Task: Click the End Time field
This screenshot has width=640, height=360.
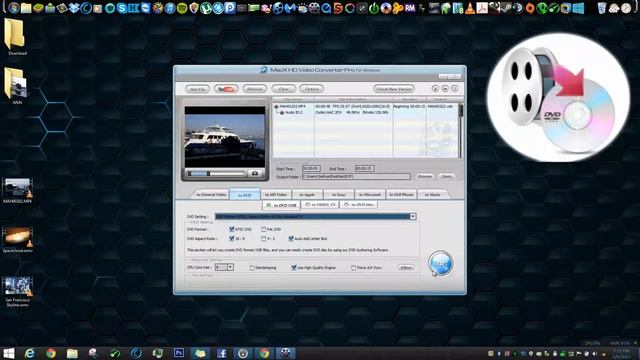Action: (364, 168)
